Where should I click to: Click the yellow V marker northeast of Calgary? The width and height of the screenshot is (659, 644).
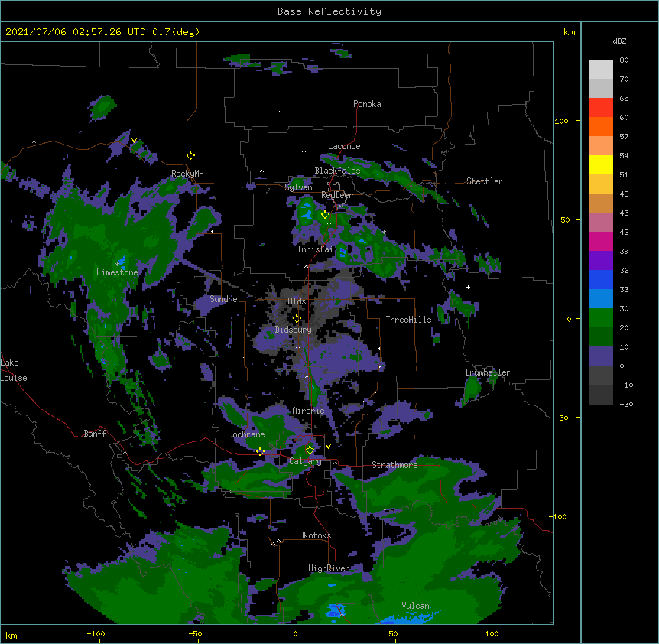pyautogui.click(x=328, y=447)
